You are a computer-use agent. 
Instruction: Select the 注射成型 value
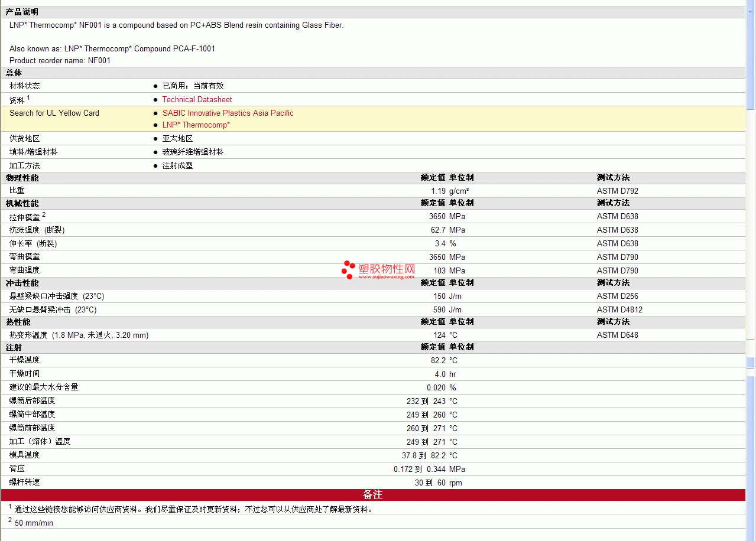pos(177,165)
